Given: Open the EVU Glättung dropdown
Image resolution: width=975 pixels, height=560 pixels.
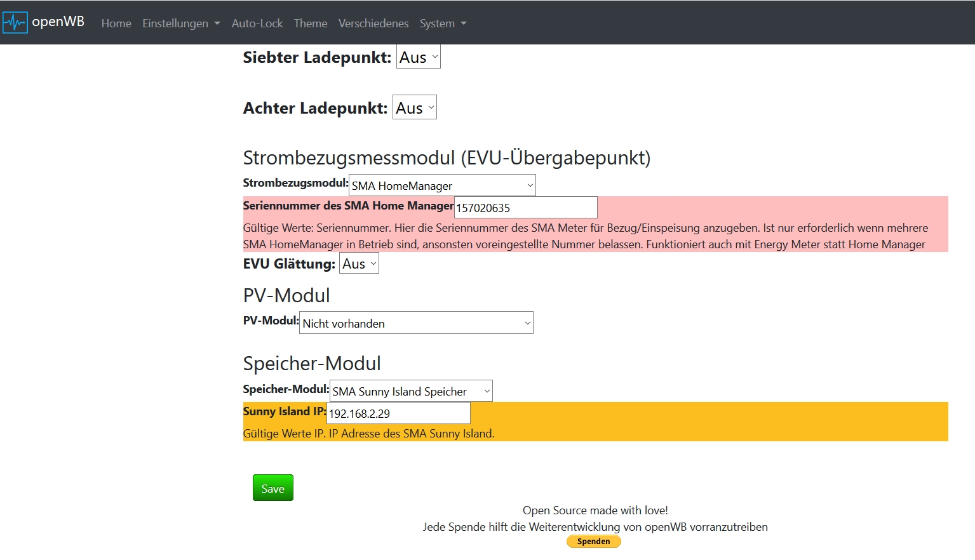Looking at the screenshot, I should click(x=359, y=263).
